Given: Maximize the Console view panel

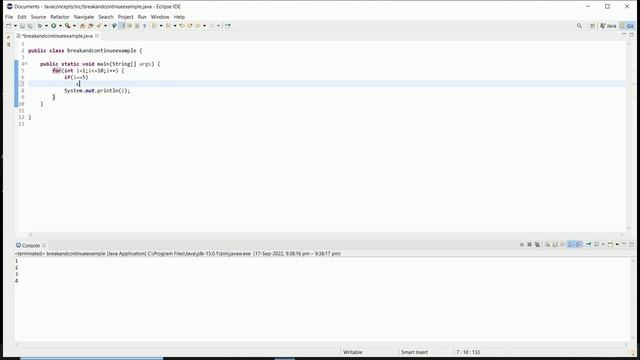Looking at the screenshot, I should (x=631, y=244).
